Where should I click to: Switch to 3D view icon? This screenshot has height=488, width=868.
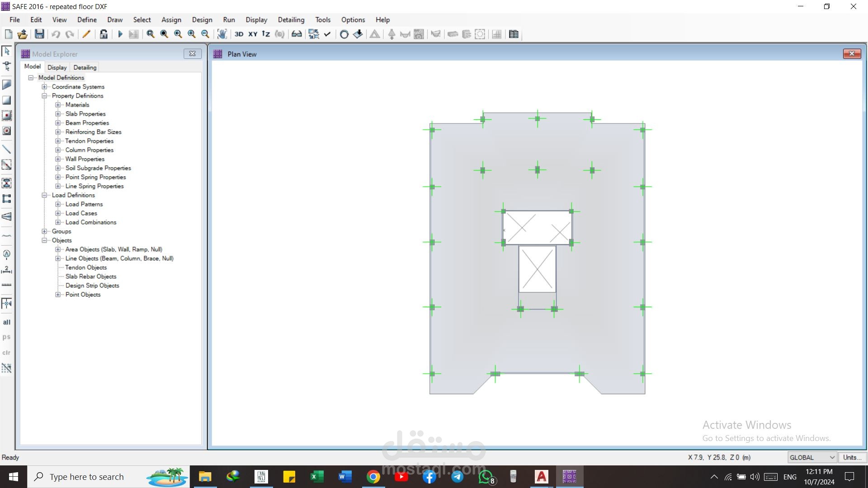click(x=239, y=34)
